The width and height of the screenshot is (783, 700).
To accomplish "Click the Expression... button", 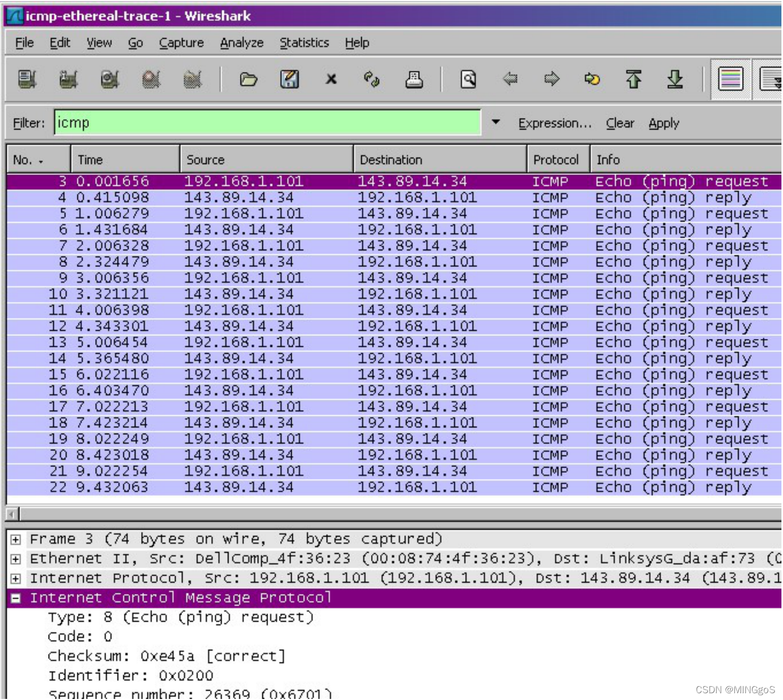I will [555, 123].
